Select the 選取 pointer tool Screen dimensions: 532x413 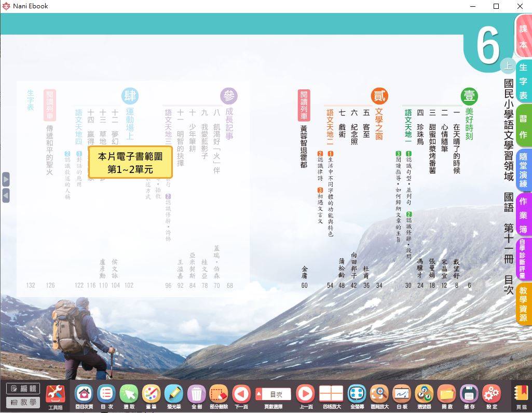click(129, 396)
